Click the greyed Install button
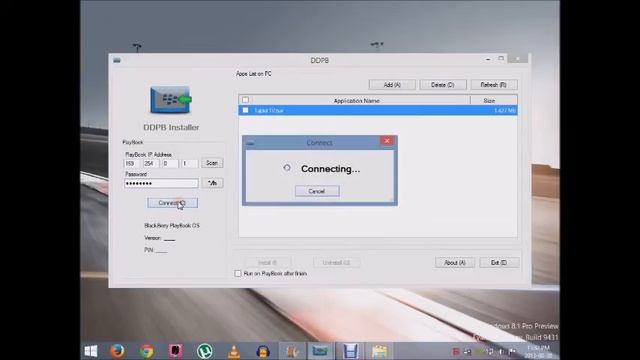640x360 pixels. 267,262
